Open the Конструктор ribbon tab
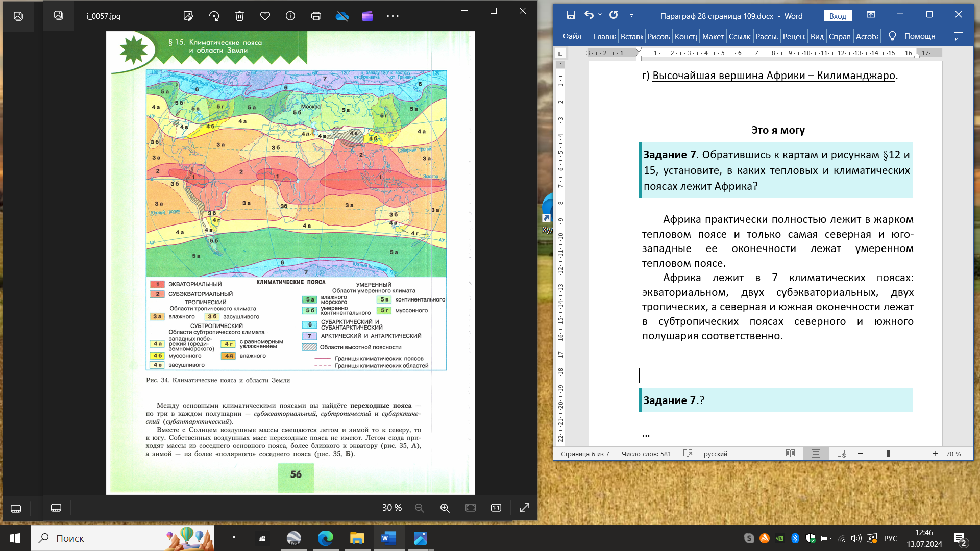 (x=686, y=36)
